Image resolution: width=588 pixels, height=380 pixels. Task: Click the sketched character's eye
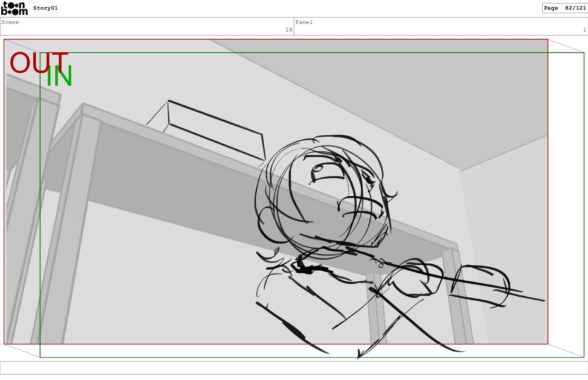[318, 170]
